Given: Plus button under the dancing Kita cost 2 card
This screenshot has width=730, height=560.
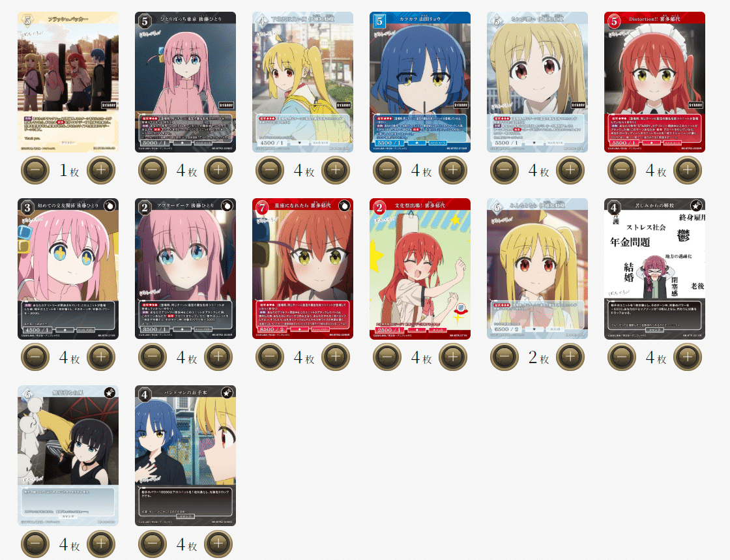Looking at the screenshot, I should click(453, 357).
